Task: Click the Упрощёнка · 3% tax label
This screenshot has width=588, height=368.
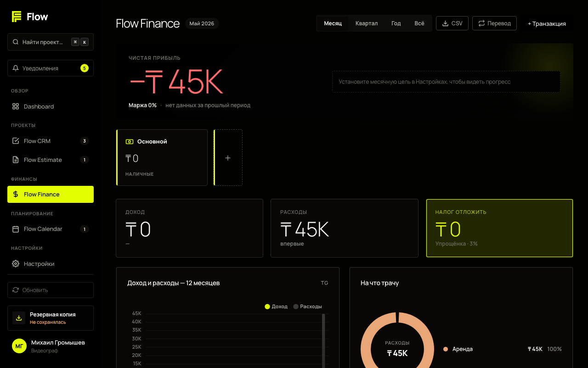Action: [457, 244]
